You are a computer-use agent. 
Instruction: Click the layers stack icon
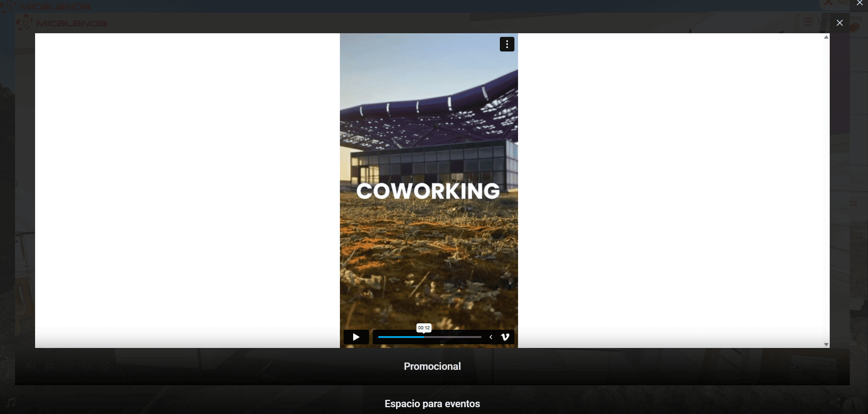click(x=87, y=366)
